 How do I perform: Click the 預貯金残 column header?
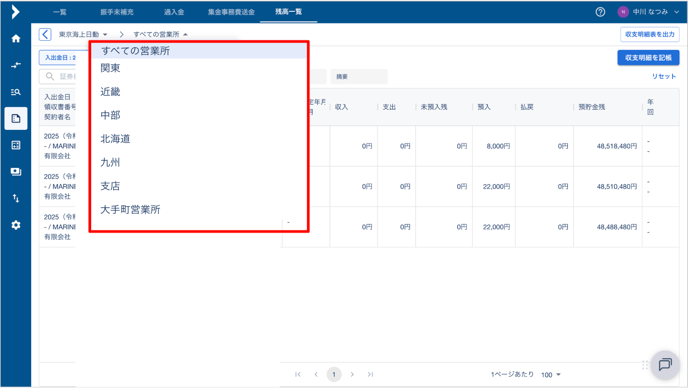coord(592,107)
